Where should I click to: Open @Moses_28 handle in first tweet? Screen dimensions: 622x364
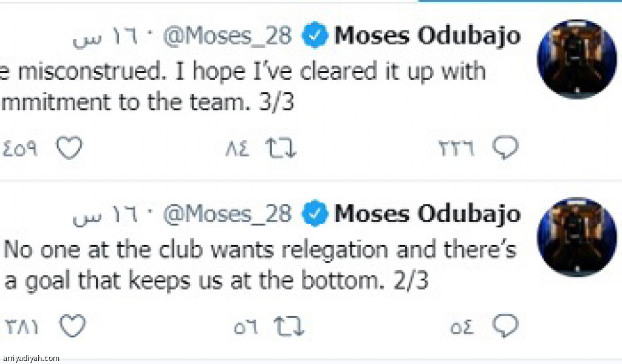pyautogui.click(x=227, y=37)
